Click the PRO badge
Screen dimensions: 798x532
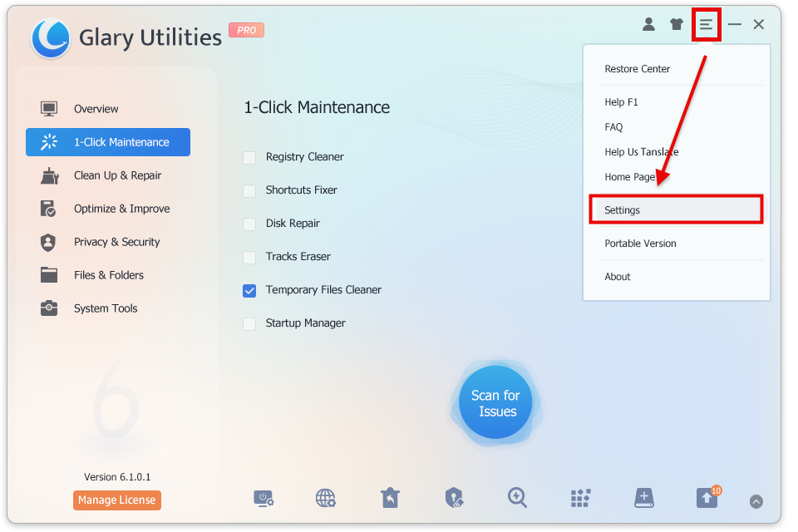pos(246,30)
